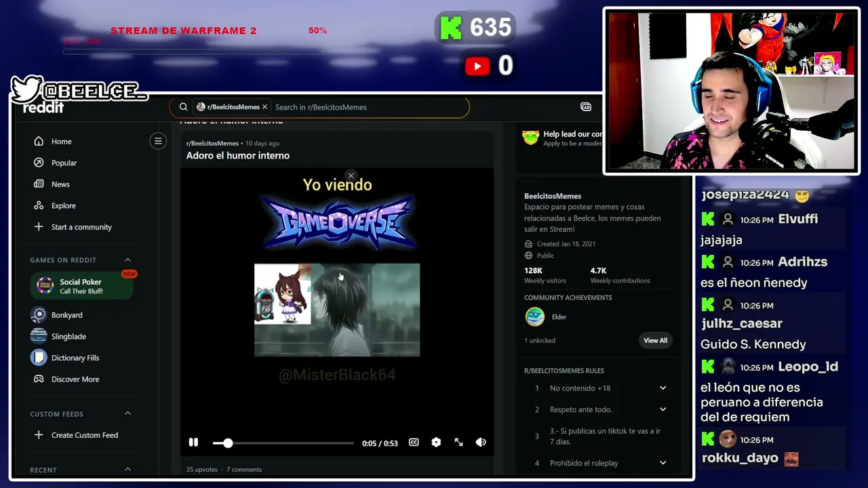Image resolution: width=868 pixels, height=488 pixels.
Task: Collapse the Custom Feeds section
Action: click(x=127, y=413)
